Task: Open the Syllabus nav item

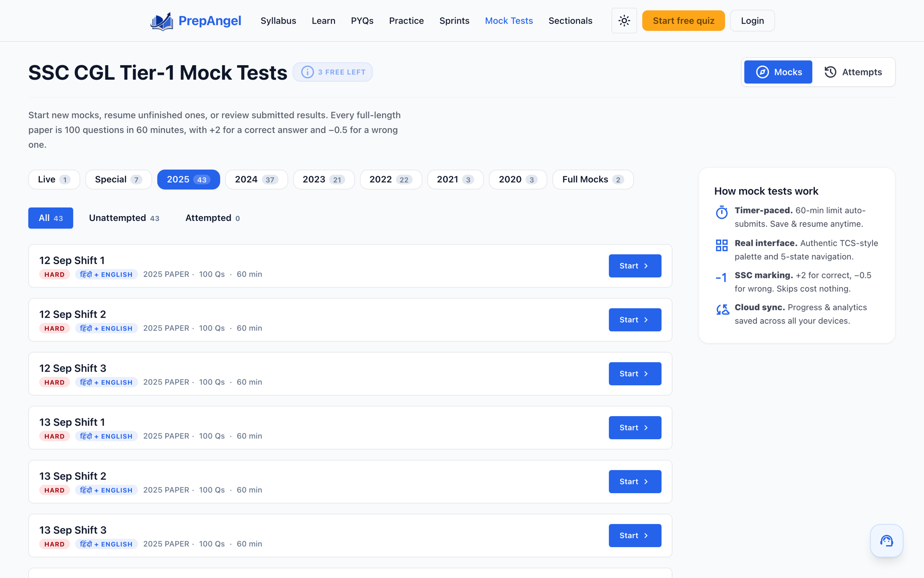Action: click(x=278, y=21)
